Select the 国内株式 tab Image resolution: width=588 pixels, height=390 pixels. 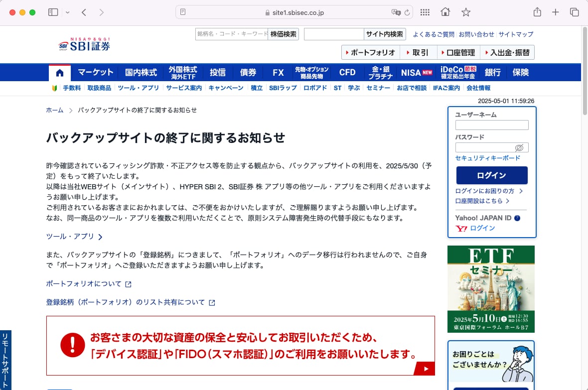(x=141, y=73)
